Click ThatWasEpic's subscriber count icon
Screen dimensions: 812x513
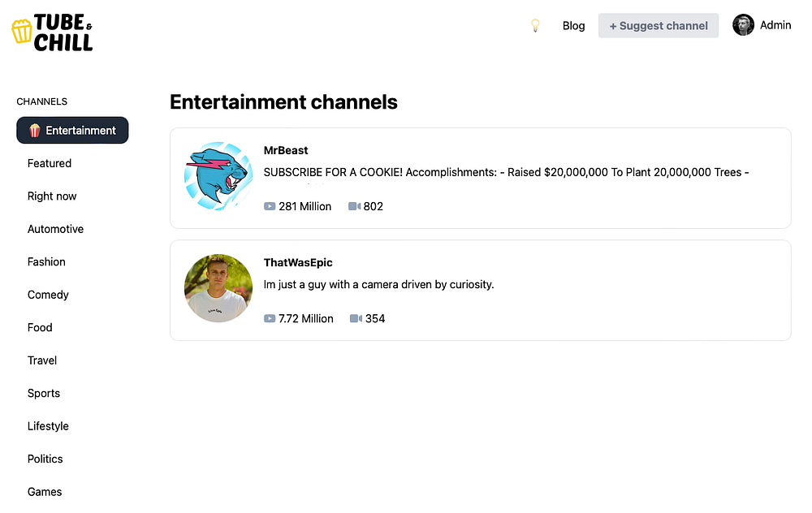point(270,318)
